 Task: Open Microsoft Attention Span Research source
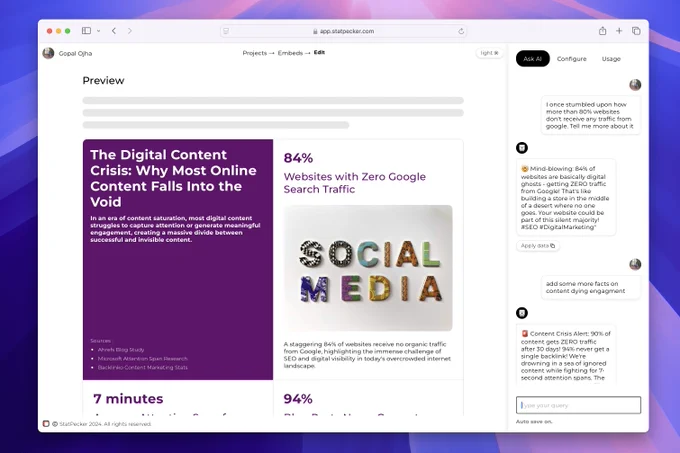(143, 358)
